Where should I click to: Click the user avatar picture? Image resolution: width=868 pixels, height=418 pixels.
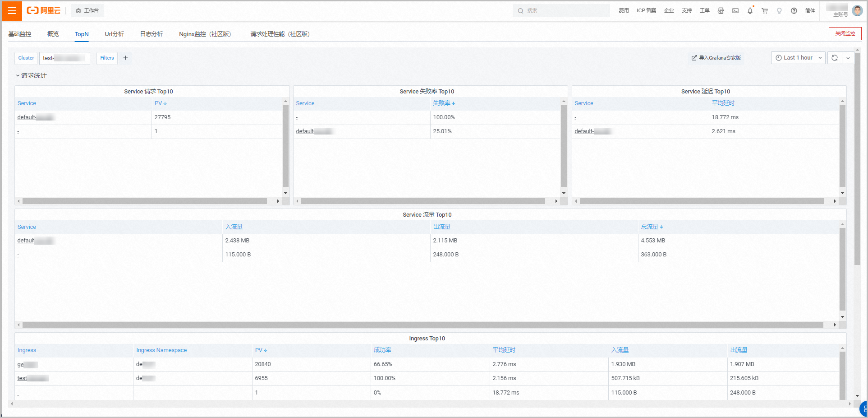coord(857,10)
